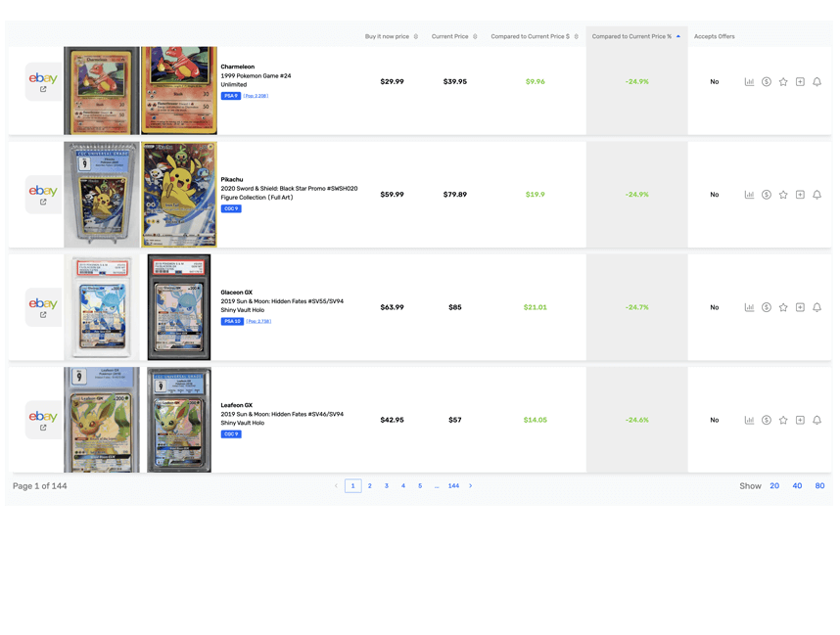
Task: Show 40 results per page
Action: point(797,485)
